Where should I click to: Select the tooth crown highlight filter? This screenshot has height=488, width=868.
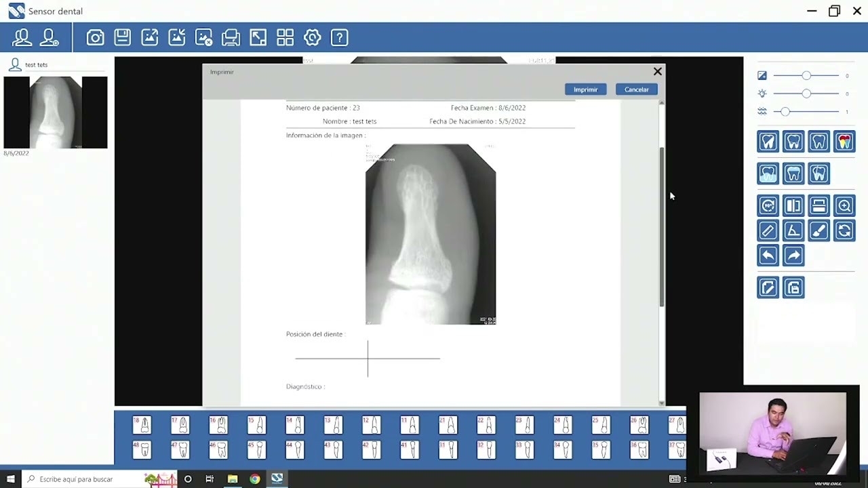click(793, 174)
